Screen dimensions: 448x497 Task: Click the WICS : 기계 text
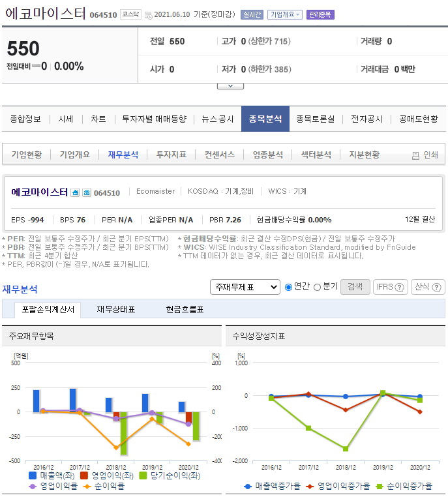pyautogui.click(x=287, y=191)
